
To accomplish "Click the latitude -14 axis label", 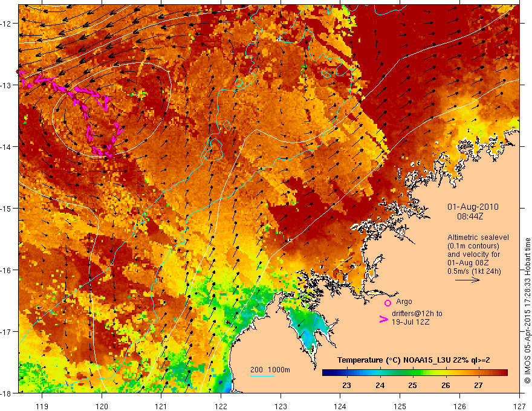I will pyautogui.click(x=6, y=147).
